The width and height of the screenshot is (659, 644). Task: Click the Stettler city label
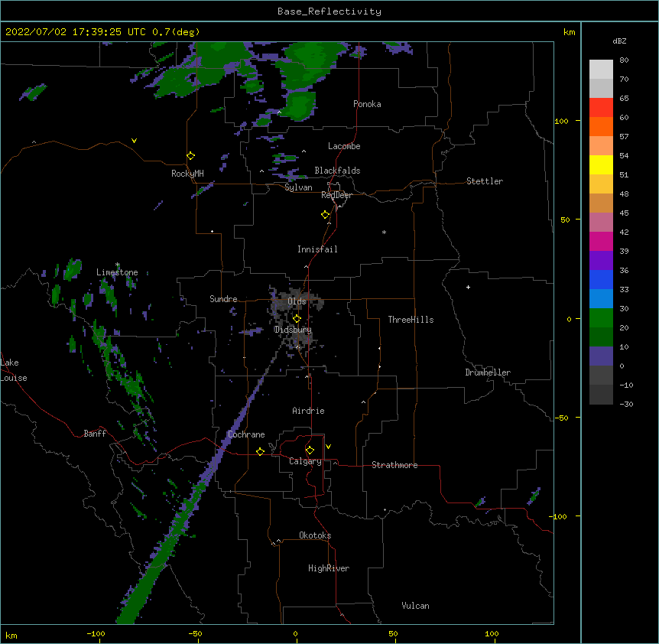[485, 181]
